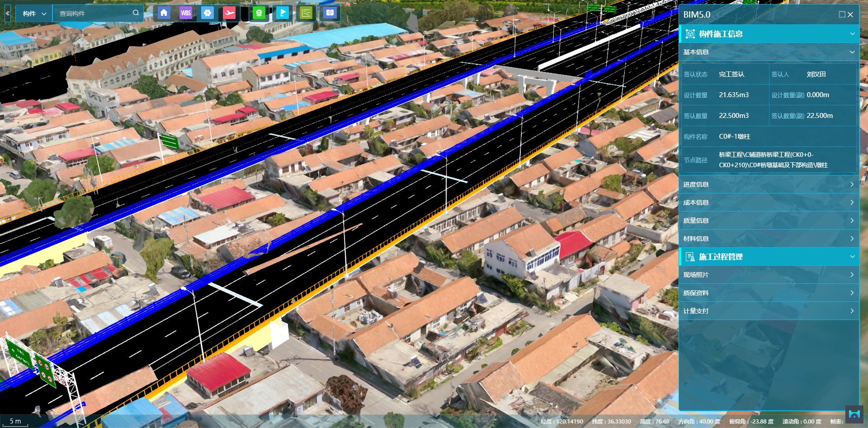Open the olive Gantt schedule icon
868x428 pixels.
(x=306, y=13)
